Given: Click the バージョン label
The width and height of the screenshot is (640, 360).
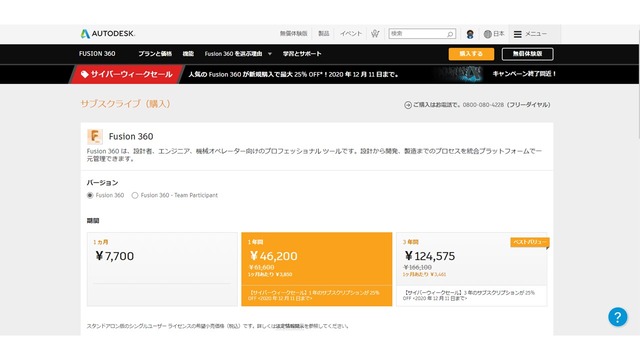Looking at the screenshot, I should (102, 182).
